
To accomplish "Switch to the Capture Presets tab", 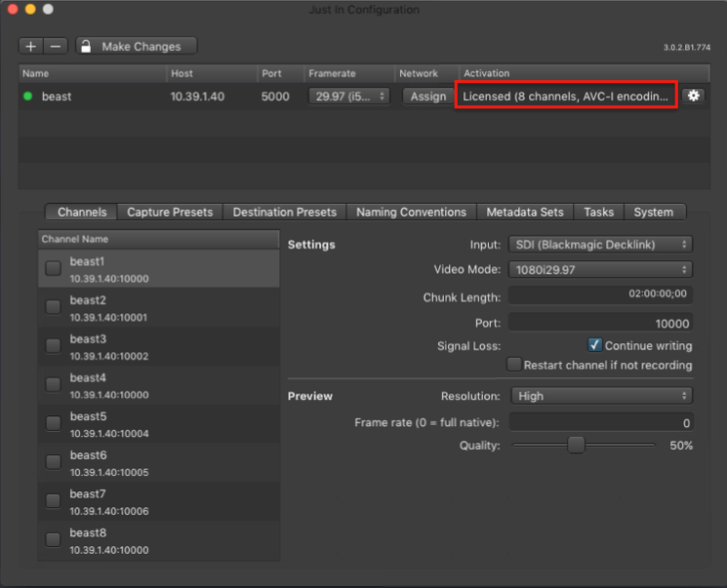I will (170, 212).
